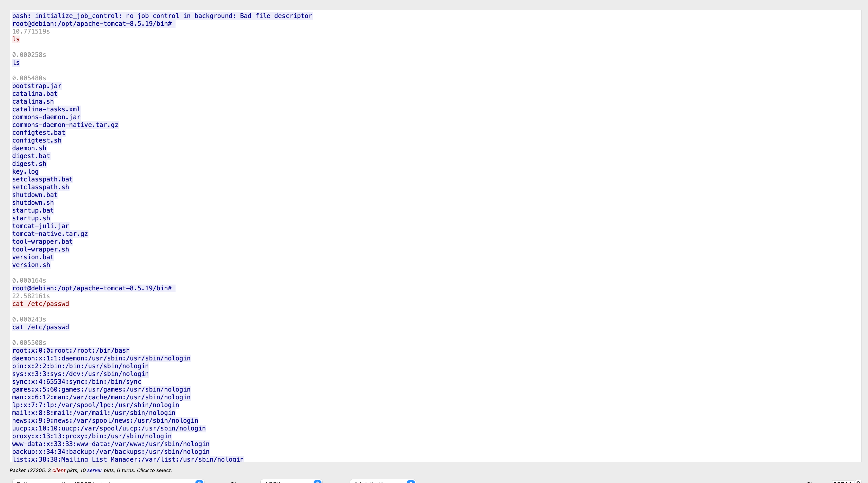Select the digest.sh line
The image size is (868, 483).
[x=29, y=164]
